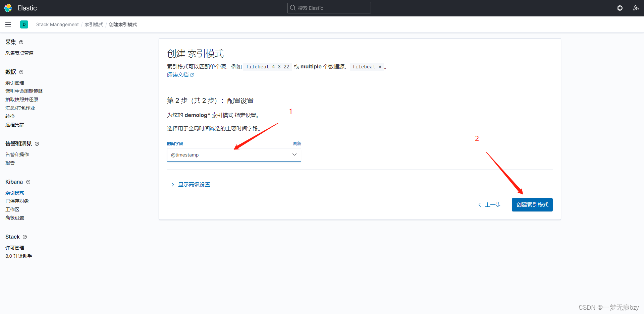Open 索引生命周期策略 in sidebar
Image resolution: width=644 pixels, height=314 pixels.
[24, 91]
